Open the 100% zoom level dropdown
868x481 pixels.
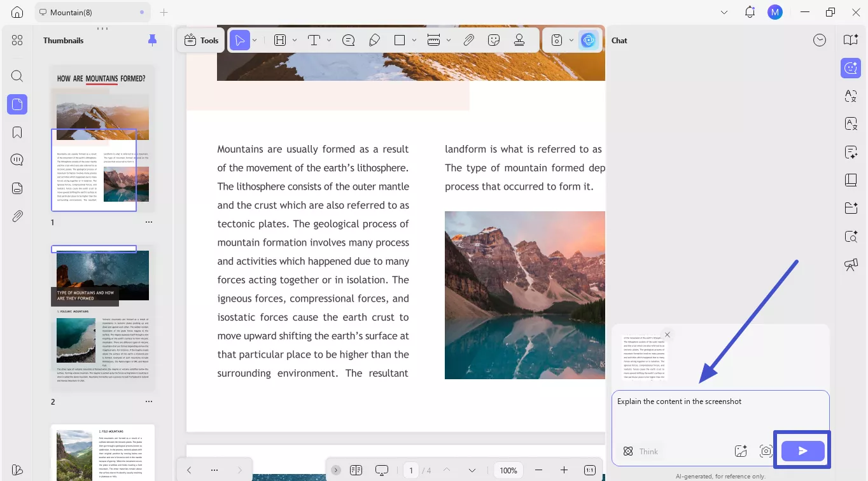(x=508, y=470)
